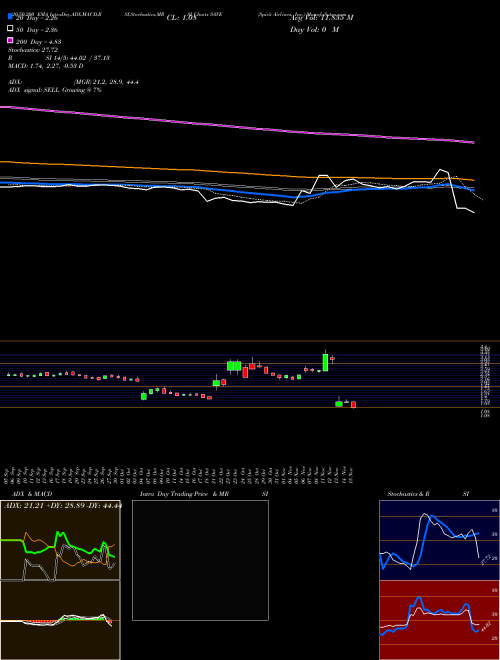Screen dimensions: 500x660
Task: Open the ADX & MACD indicator panel chart
Action: pos(60,540)
